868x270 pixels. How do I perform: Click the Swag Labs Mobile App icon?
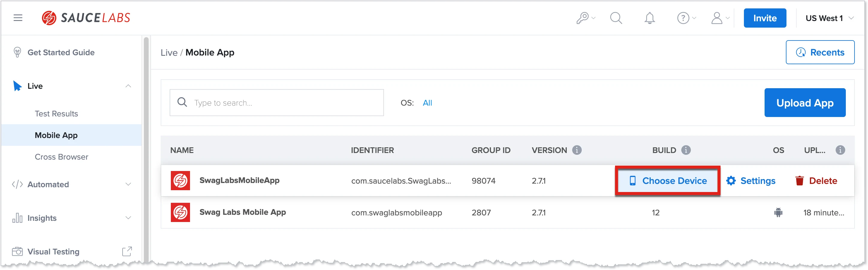[x=180, y=212]
